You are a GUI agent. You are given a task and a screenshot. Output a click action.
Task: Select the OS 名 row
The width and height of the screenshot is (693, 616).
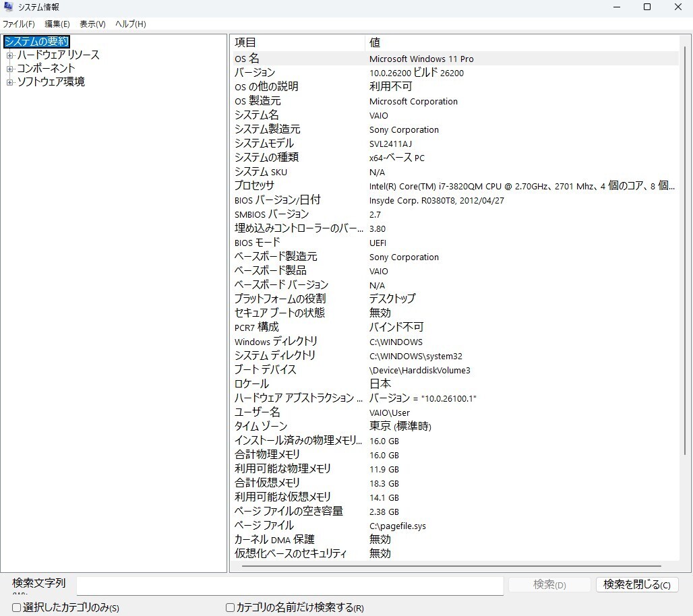click(x=455, y=59)
